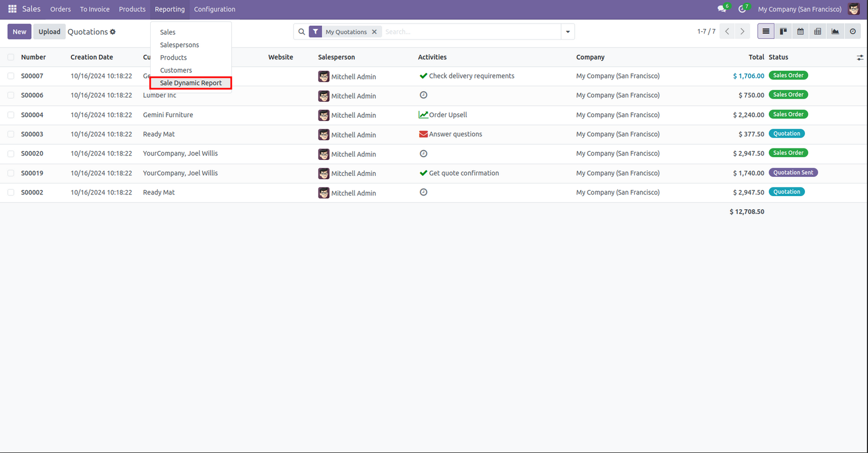Viewport: 868px width, 453px height.
Task: Select the checkbox for S00020
Action: (x=11, y=154)
